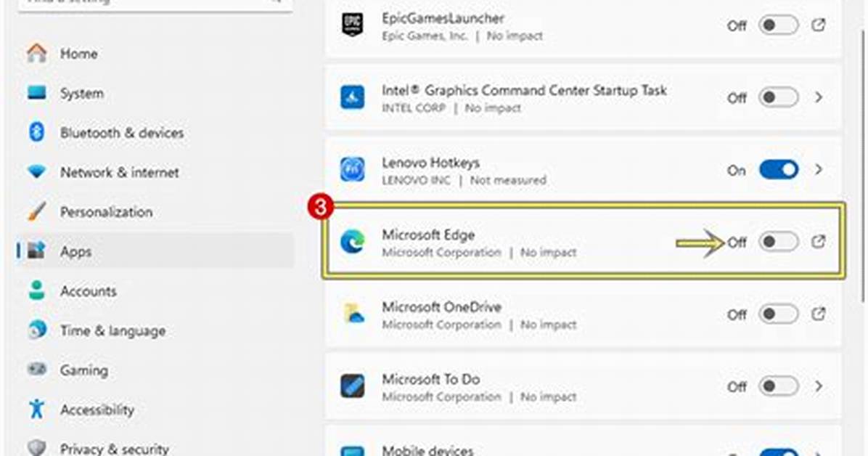
Task: Click 'Intel® Graphics Command Center Startup Task' text
Action: [524, 90]
